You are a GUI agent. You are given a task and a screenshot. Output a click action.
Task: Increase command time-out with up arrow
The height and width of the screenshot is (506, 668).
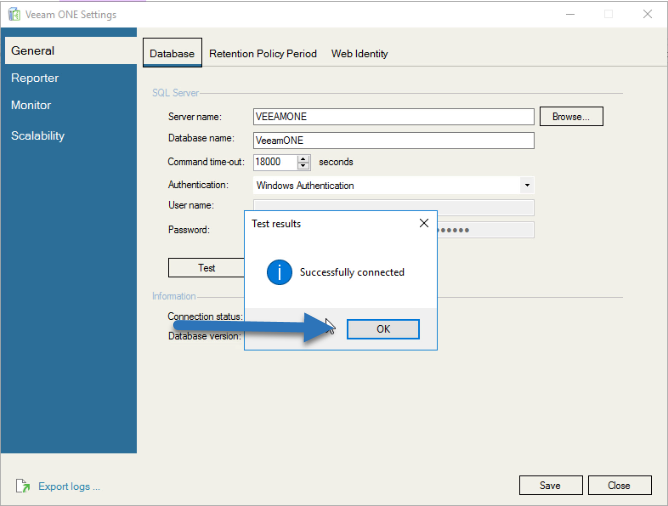tap(303, 158)
